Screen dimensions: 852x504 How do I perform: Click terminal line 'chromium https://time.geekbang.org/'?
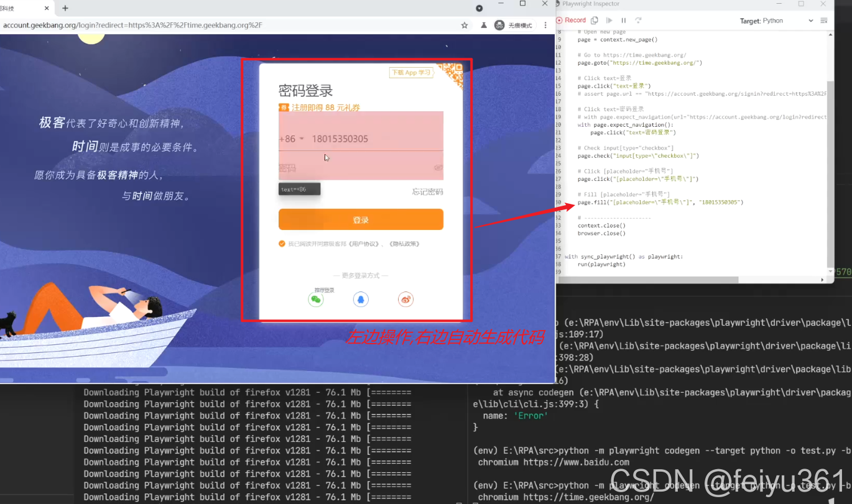(566, 497)
